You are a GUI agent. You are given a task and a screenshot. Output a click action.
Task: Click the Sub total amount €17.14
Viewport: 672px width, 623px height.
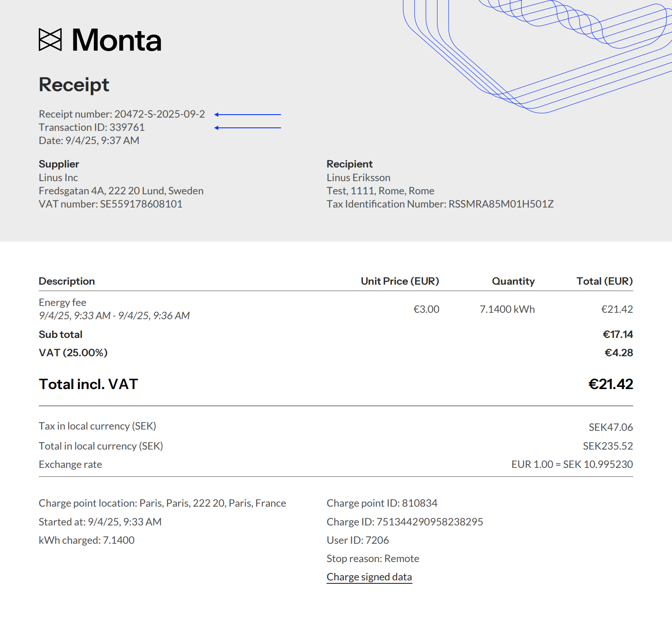(x=617, y=335)
